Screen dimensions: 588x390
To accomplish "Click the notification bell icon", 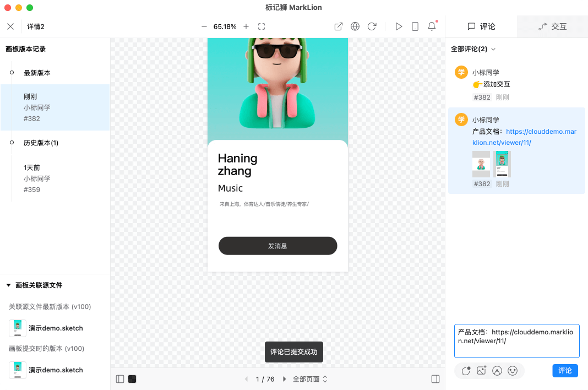I will click(x=432, y=26).
